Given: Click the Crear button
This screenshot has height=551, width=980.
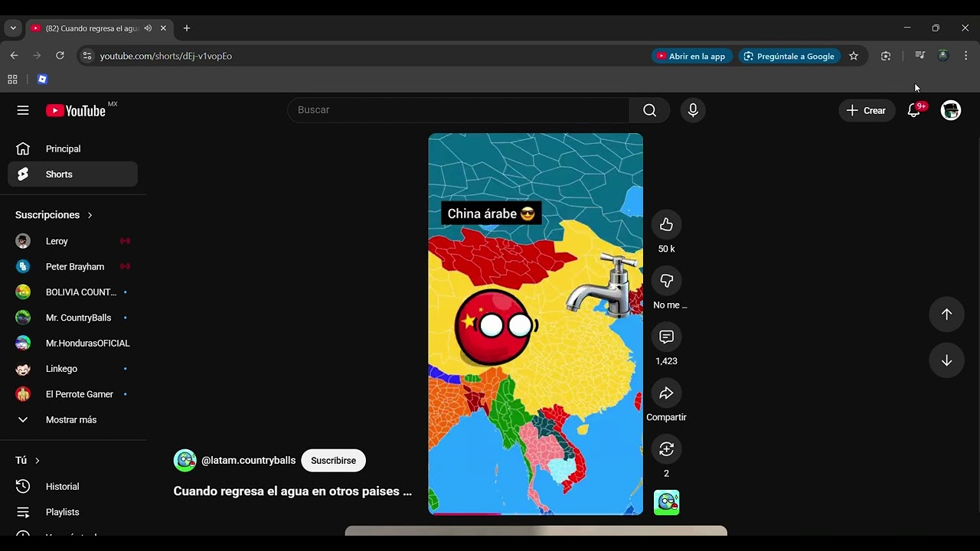Looking at the screenshot, I should click(867, 110).
